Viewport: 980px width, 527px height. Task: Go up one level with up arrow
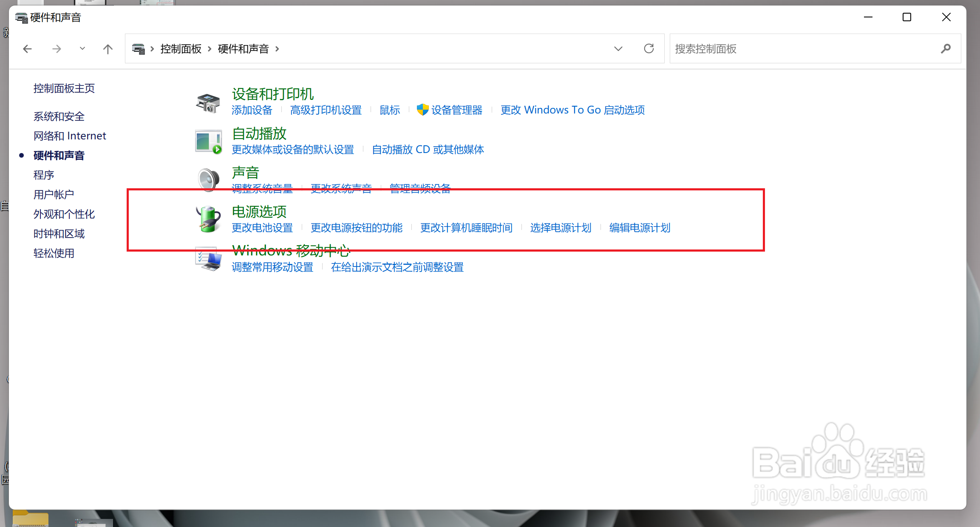pyautogui.click(x=108, y=49)
